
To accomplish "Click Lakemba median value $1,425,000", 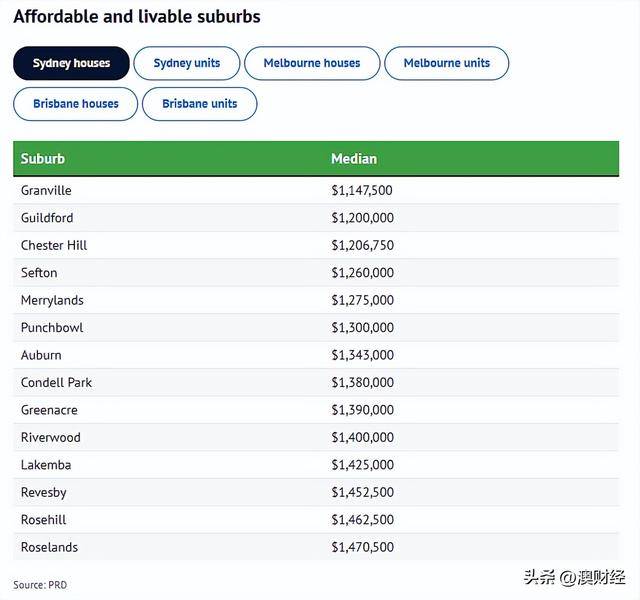I will (362, 465).
